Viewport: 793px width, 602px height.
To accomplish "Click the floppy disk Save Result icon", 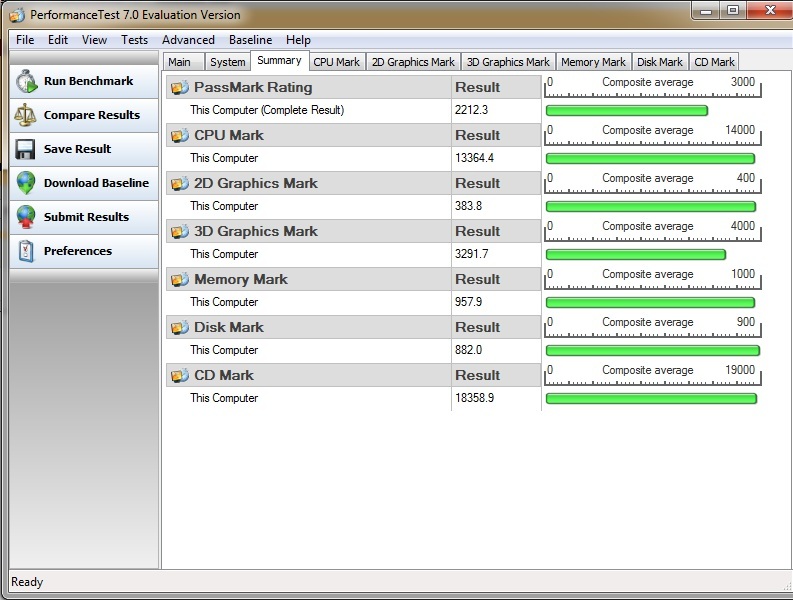I will 25,149.
